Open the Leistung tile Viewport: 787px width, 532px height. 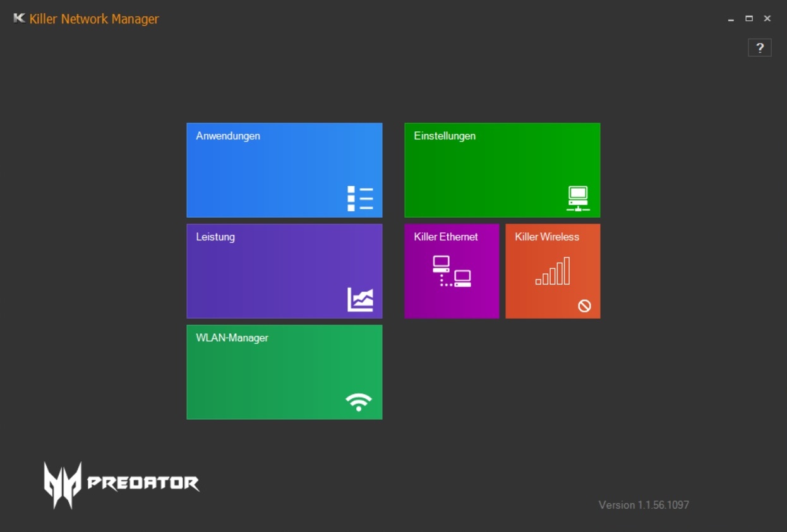click(284, 271)
